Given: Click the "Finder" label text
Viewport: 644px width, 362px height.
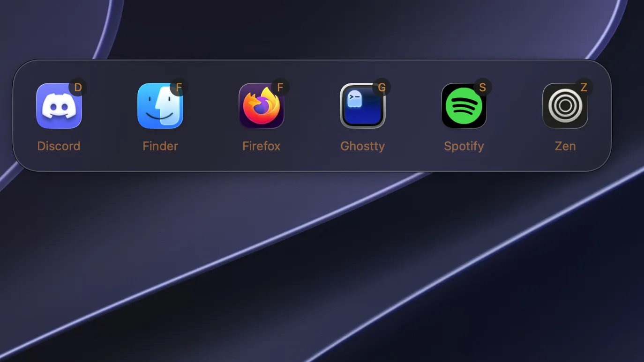Looking at the screenshot, I should coord(160,146).
